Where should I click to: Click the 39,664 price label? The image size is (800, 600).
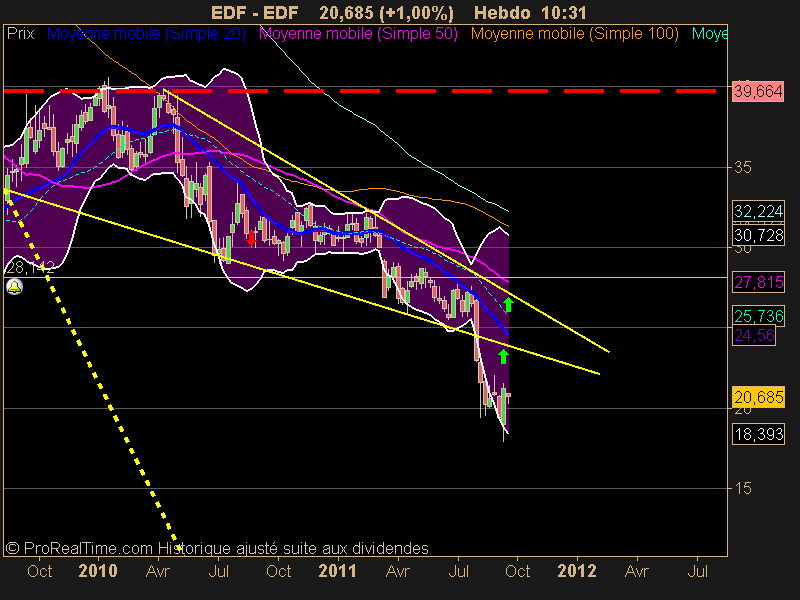(x=758, y=91)
